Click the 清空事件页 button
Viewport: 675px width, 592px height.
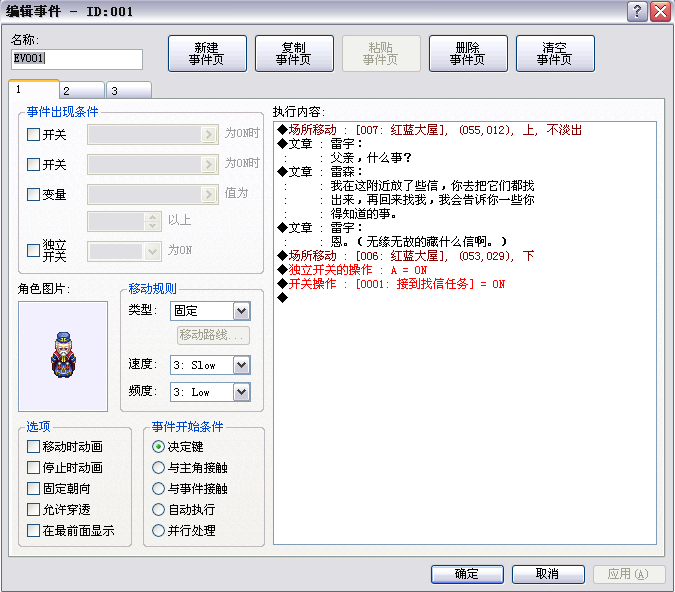pos(555,53)
